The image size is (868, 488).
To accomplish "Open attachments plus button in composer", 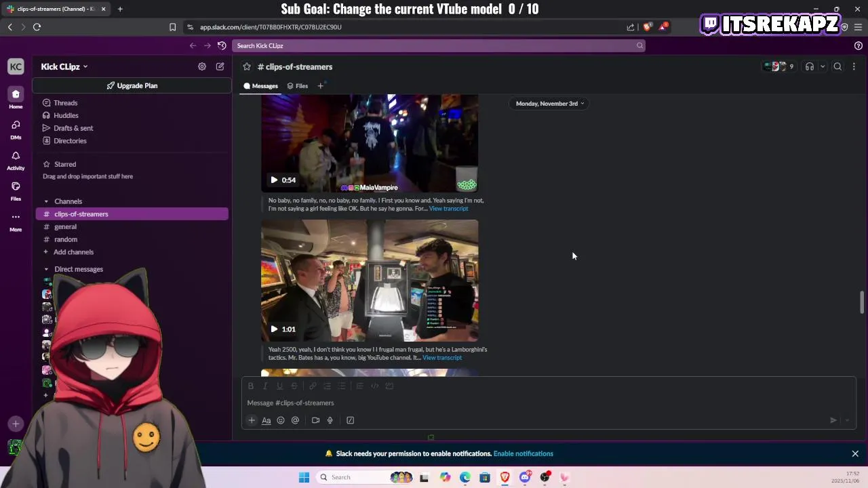I will [252, 420].
